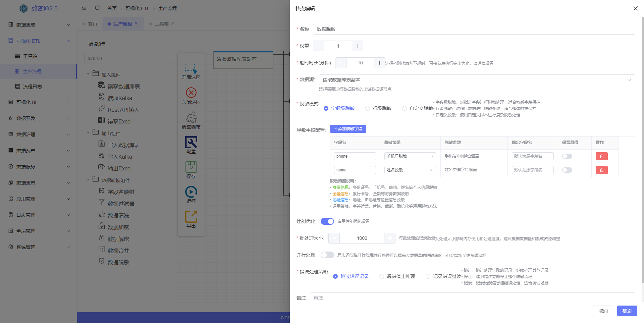Click the 关闭选区 red X icon

pos(191,92)
